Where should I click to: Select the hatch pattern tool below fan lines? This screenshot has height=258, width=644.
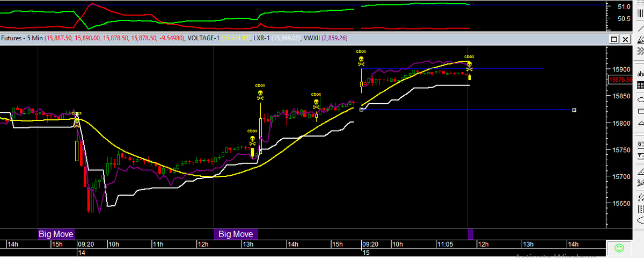640,52
